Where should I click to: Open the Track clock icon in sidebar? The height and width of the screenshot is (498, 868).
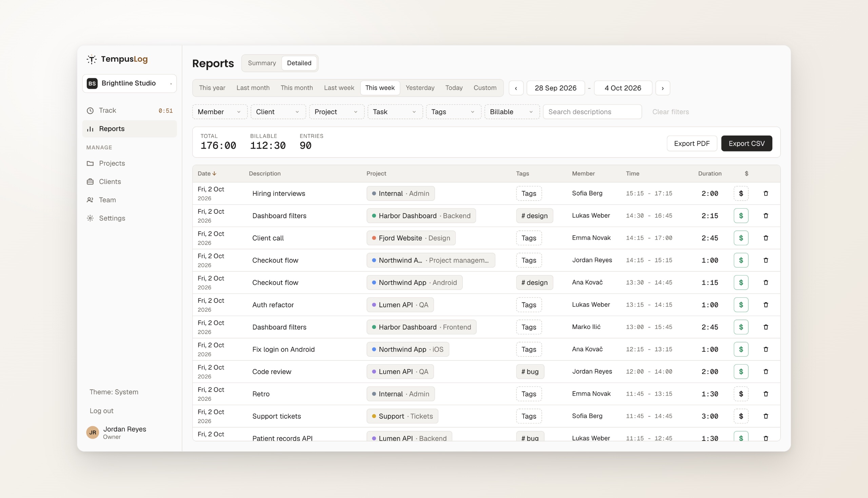coord(90,110)
